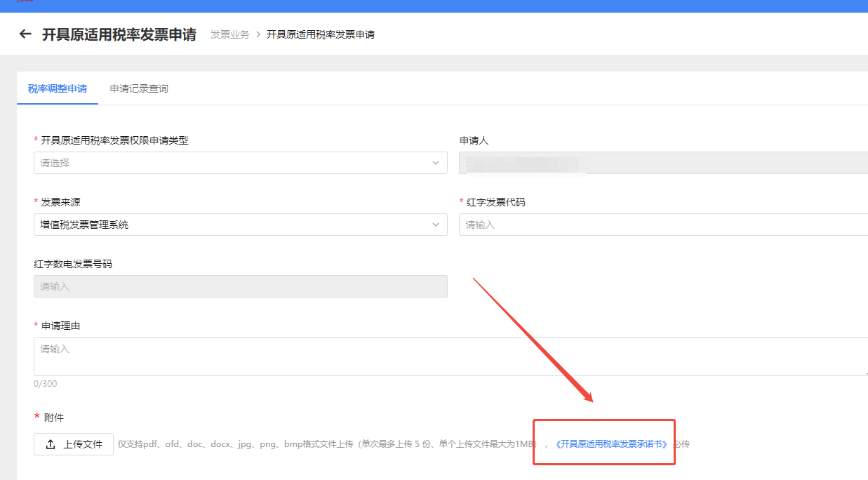Viewport: 868px width, 480px height.
Task: Open the 开具原适用税率发票权限申请类型 dropdown
Action: pyautogui.click(x=240, y=163)
